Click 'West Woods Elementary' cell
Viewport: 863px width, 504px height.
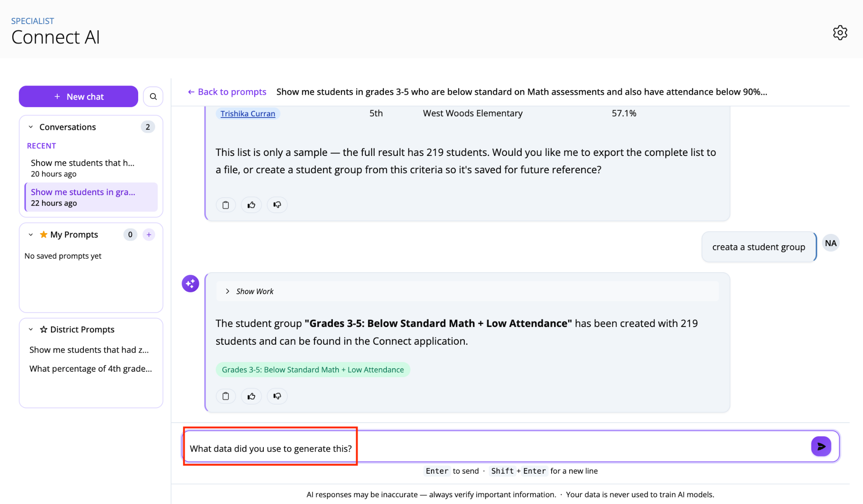pos(473,113)
